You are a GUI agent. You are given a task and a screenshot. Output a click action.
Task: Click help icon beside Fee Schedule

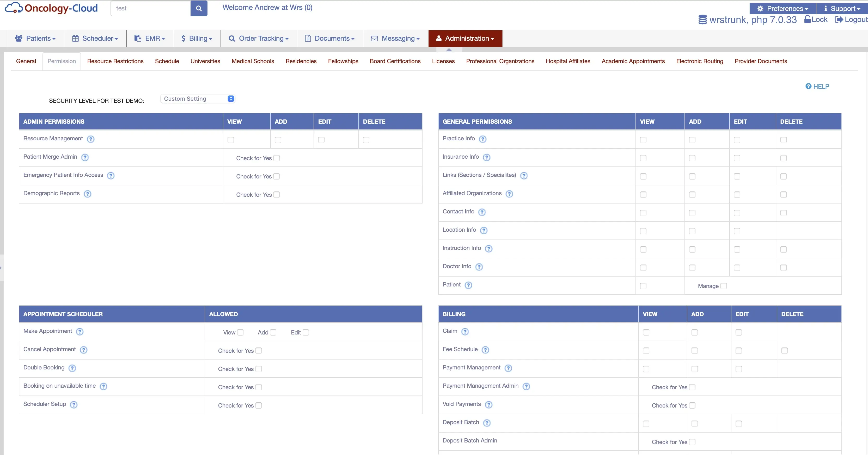pyautogui.click(x=485, y=350)
